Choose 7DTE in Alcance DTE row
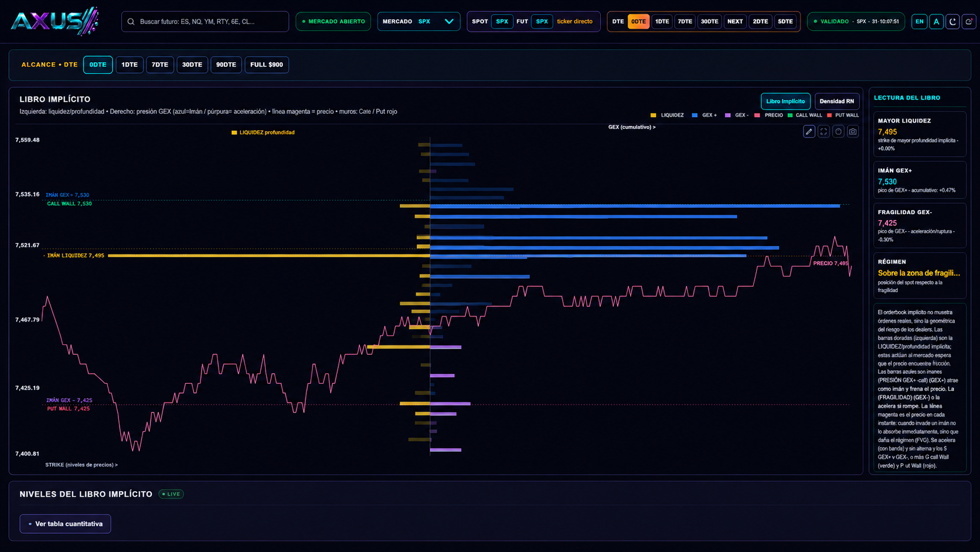This screenshot has width=980, height=552. click(160, 65)
